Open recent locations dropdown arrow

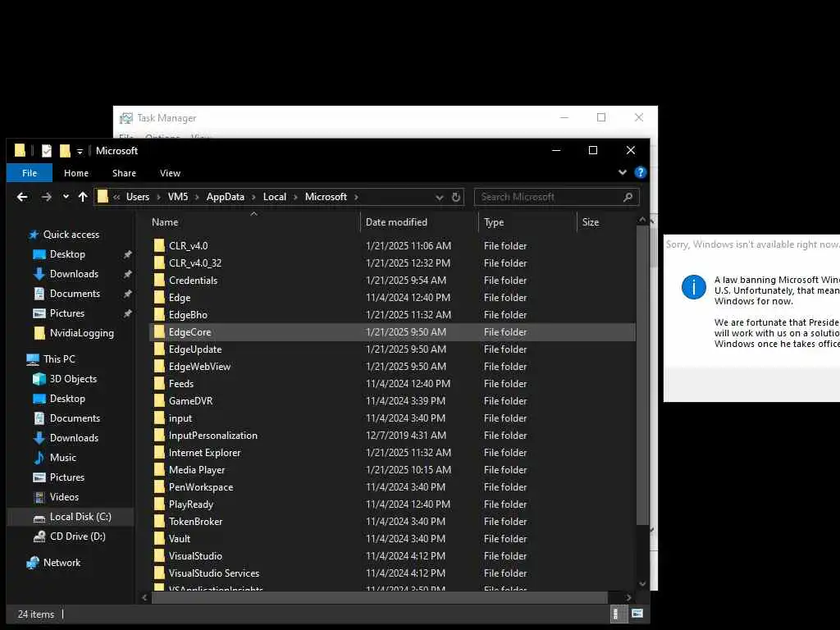pyautogui.click(x=66, y=197)
